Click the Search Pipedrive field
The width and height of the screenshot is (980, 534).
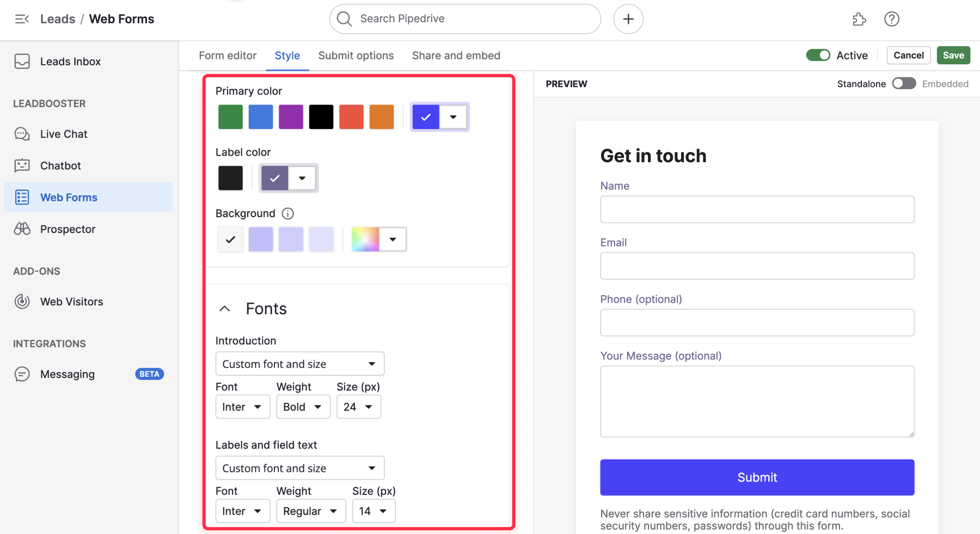pos(465,19)
